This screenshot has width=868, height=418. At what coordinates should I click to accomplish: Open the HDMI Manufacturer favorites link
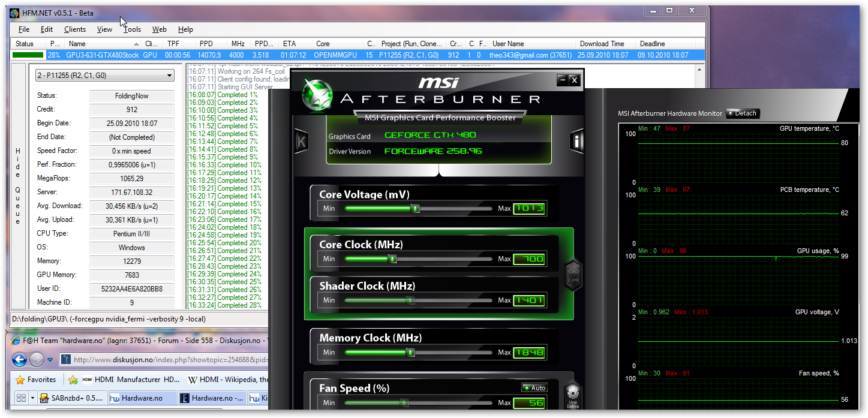pos(130,380)
